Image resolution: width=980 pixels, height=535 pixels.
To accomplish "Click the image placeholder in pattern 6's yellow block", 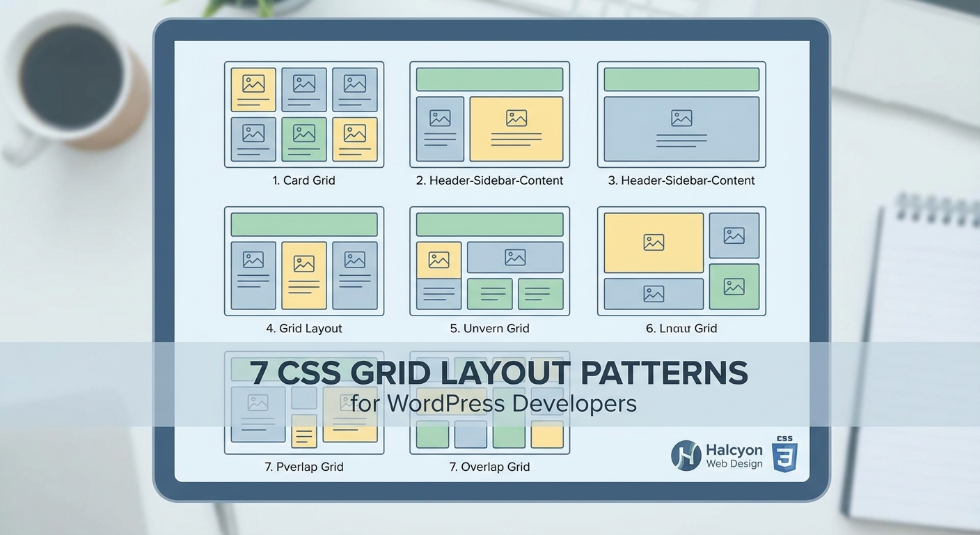I will (653, 242).
